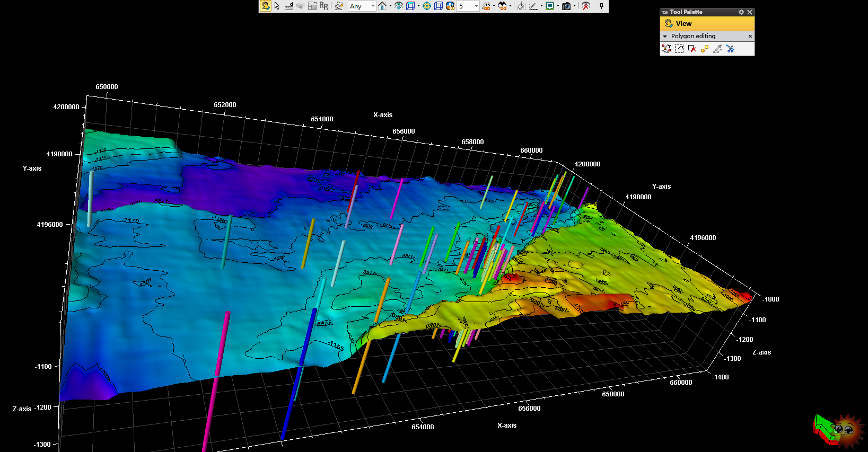Click the eye view-all icon

pos(399,6)
